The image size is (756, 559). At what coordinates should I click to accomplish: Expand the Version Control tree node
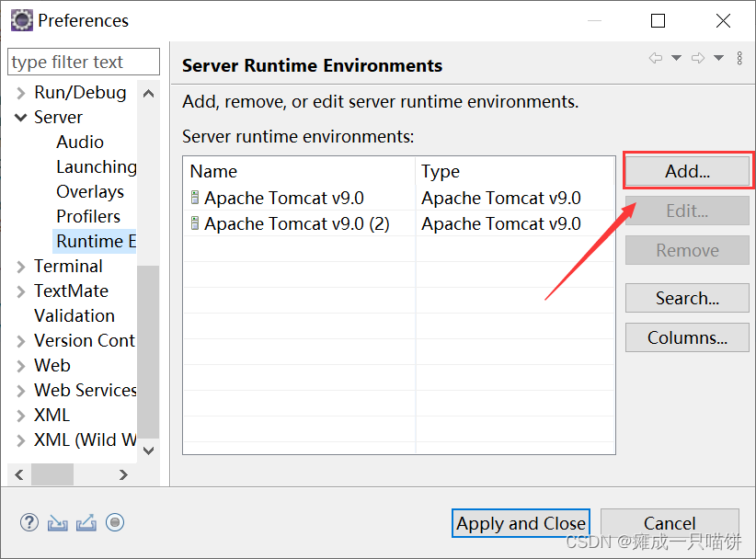[x=20, y=341]
